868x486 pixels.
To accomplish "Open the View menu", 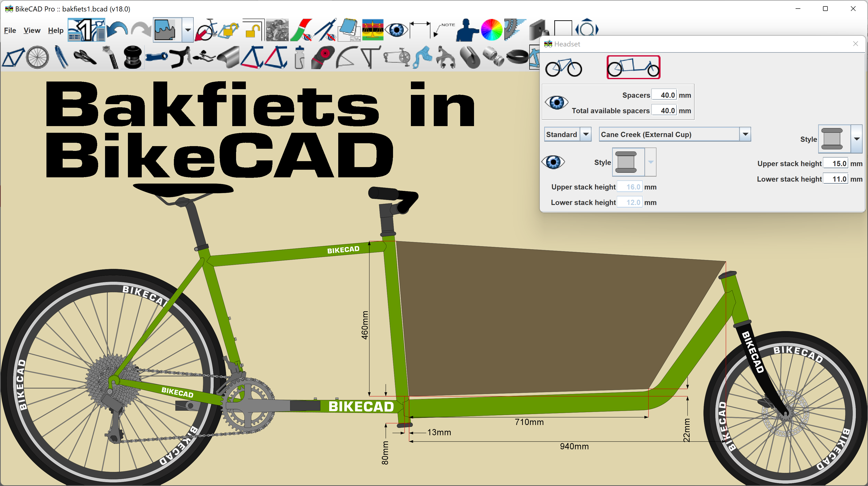I will tap(32, 30).
